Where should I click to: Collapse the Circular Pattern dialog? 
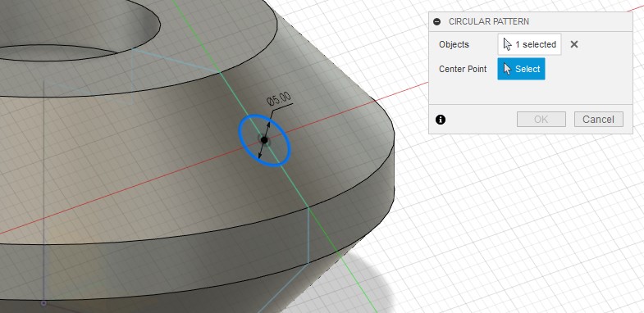[x=437, y=22]
